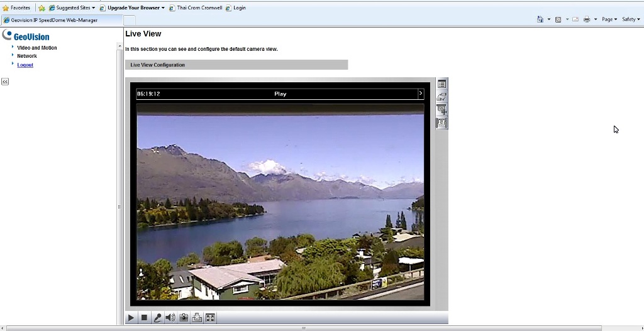Click the file save download icon
Screen dimensions: 644x331
pyautogui.click(x=197, y=318)
